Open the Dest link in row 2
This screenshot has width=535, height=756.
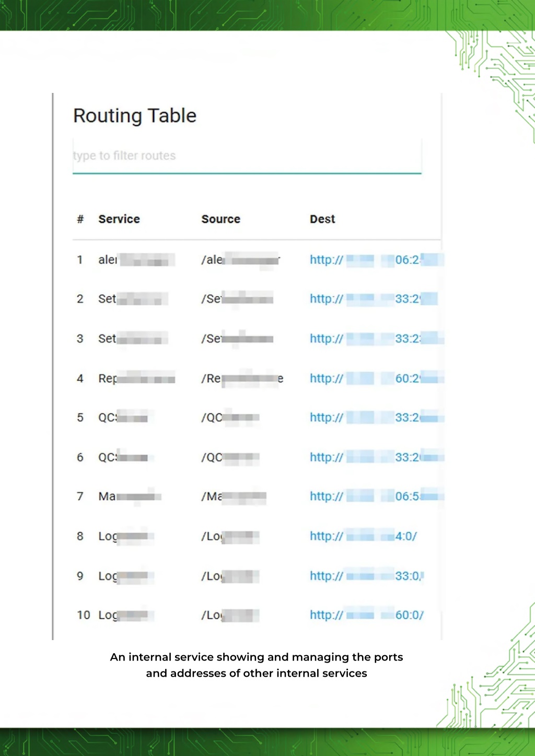click(374, 299)
